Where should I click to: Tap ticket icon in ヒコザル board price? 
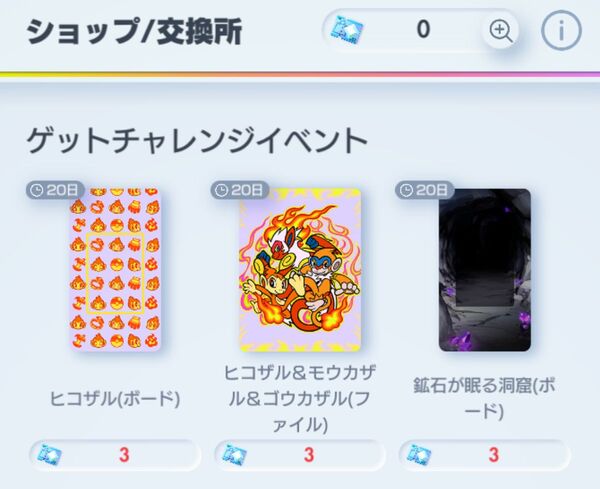coord(50,455)
